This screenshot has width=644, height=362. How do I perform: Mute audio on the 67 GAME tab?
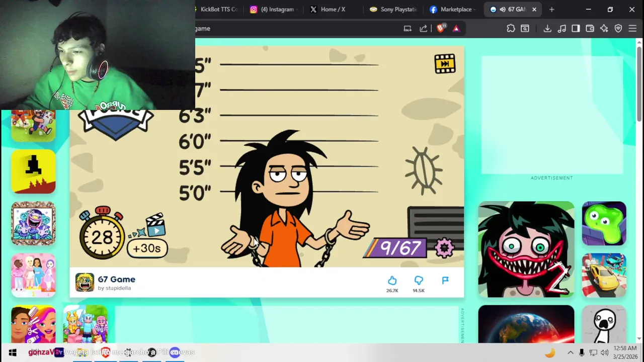click(502, 9)
